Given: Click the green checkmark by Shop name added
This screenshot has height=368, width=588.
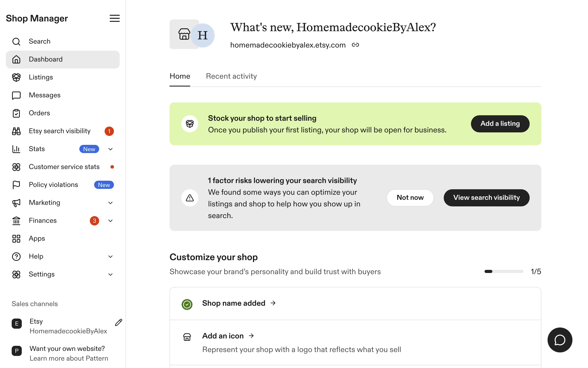Looking at the screenshot, I should (187, 305).
